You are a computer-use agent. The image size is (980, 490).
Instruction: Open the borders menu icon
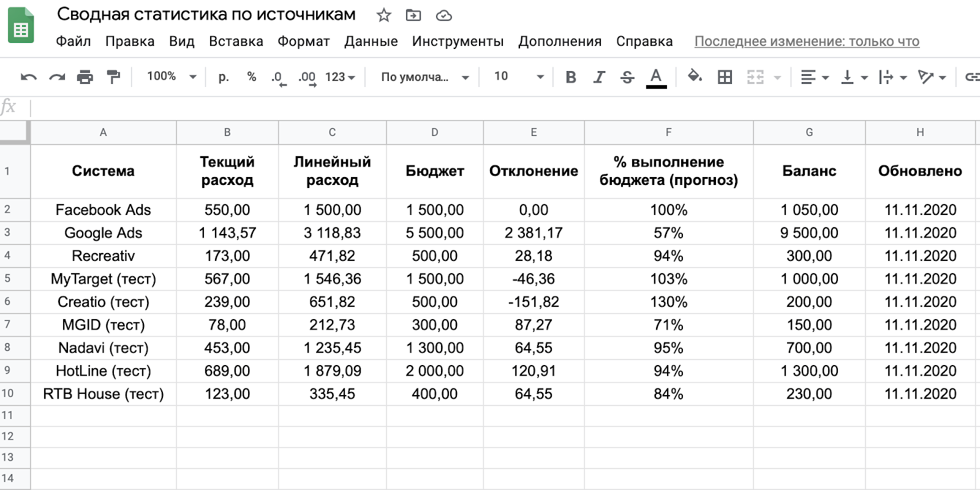(x=725, y=77)
